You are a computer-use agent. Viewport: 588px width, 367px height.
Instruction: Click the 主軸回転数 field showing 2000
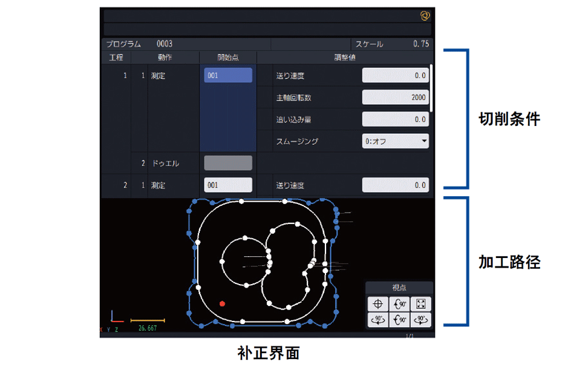[396, 98]
